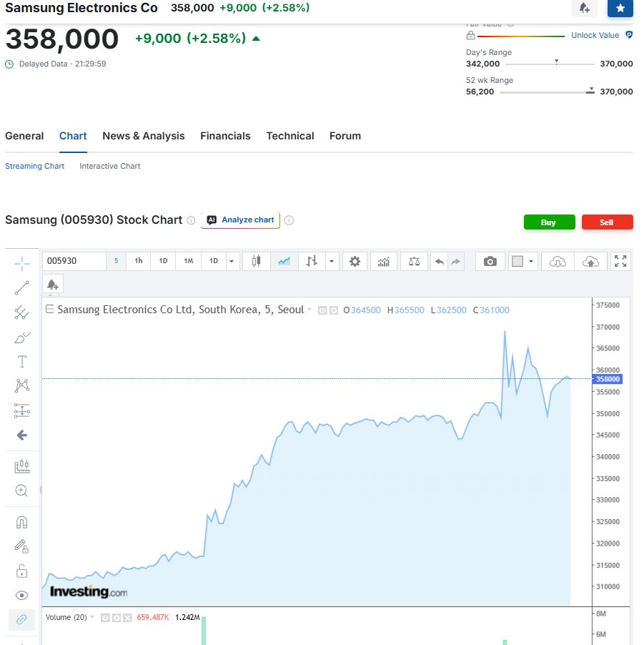The height and width of the screenshot is (645, 644).
Task: Select the 1M interval
Action: click(189, 261)
